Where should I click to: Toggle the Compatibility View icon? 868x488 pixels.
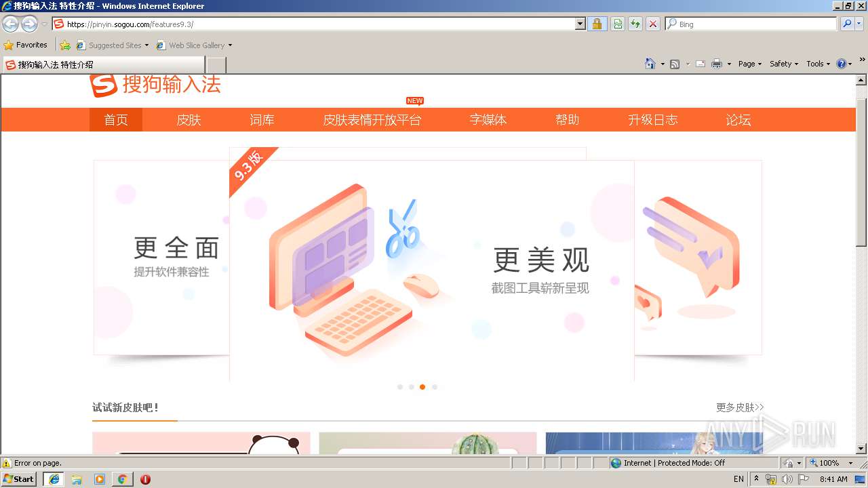click(618, 24)
